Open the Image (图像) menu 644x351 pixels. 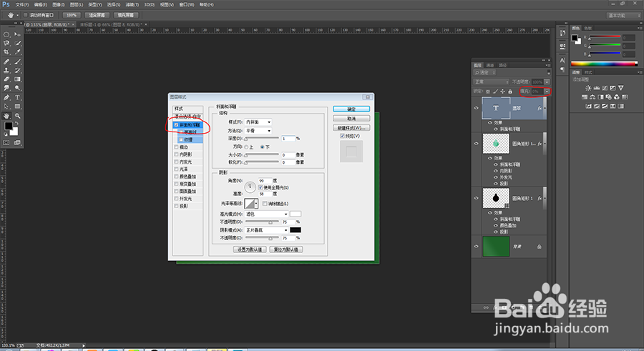[x=59, y=4]
